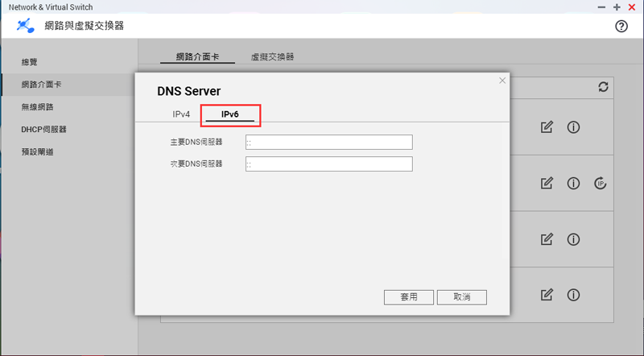The width and height of the screenshot is (644, 356).
Task: Click the refresh icon above the adapter list
Action: [x=603, y=87]
